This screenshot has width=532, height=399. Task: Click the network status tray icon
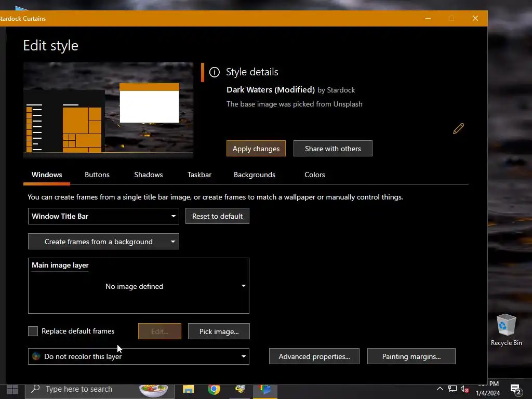pyautogui.click(x=453, y=389)
